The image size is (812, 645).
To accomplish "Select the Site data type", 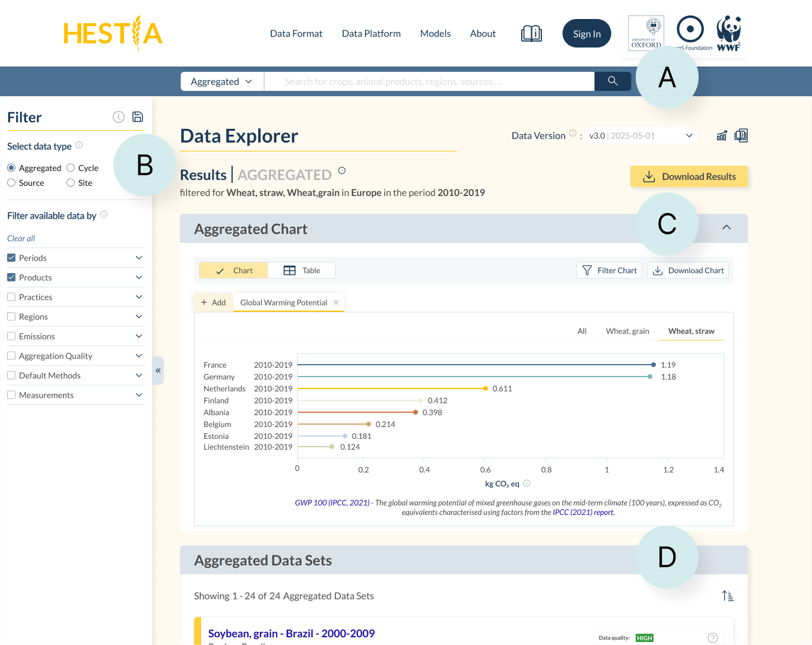I will [71, 183].
